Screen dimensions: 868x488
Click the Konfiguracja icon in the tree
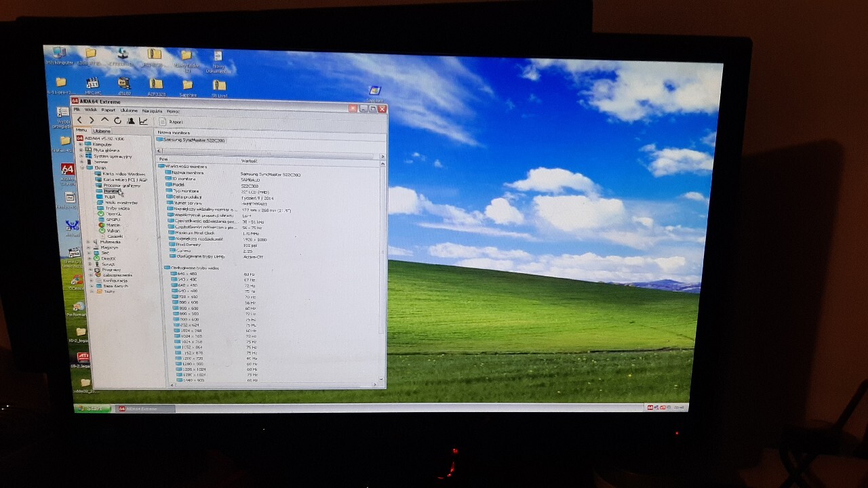(98, 281)
